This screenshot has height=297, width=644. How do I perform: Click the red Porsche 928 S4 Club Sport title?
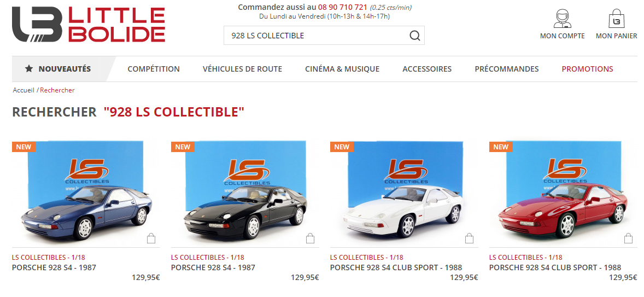(555, 267)
